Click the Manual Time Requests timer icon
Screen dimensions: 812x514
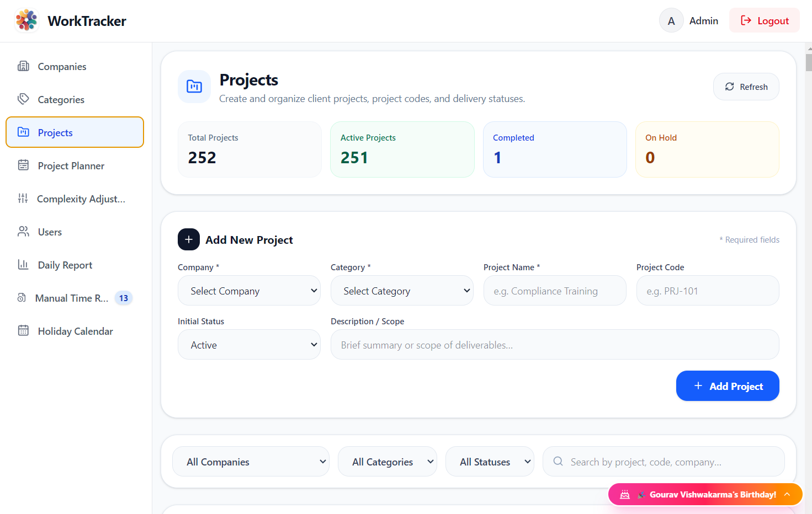tap(22, 298)
